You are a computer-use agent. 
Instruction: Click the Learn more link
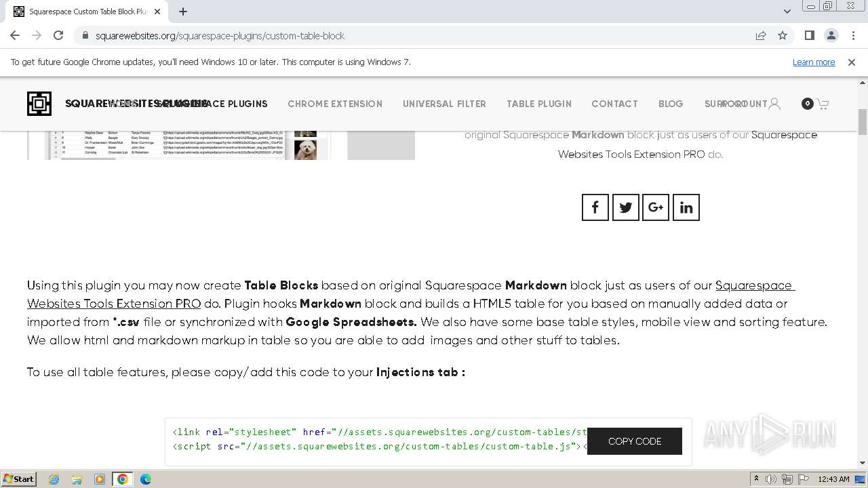[814, 62]
